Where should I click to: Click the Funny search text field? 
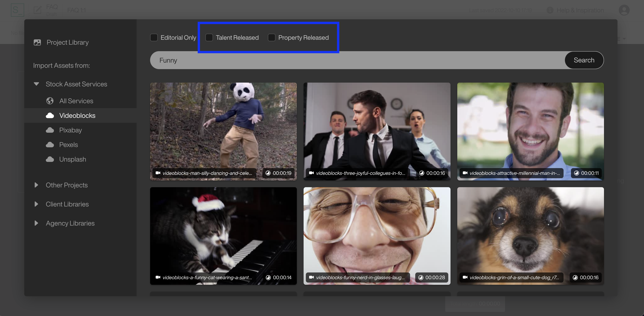(350, 60)
